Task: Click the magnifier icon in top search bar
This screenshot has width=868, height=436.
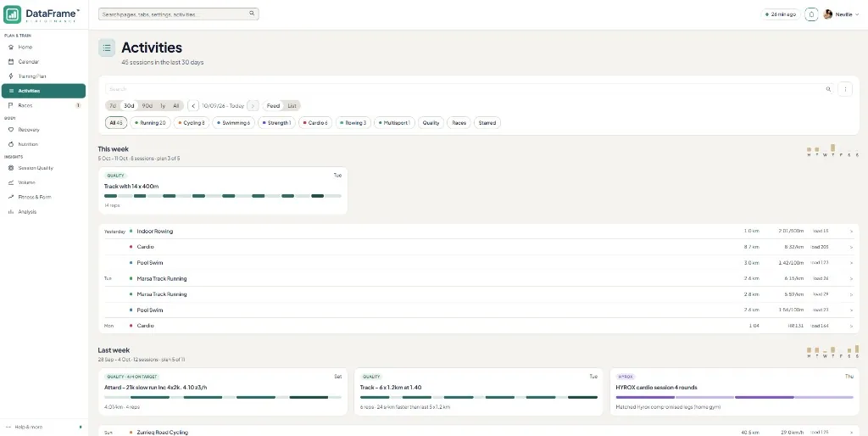Action: (251, 14)
